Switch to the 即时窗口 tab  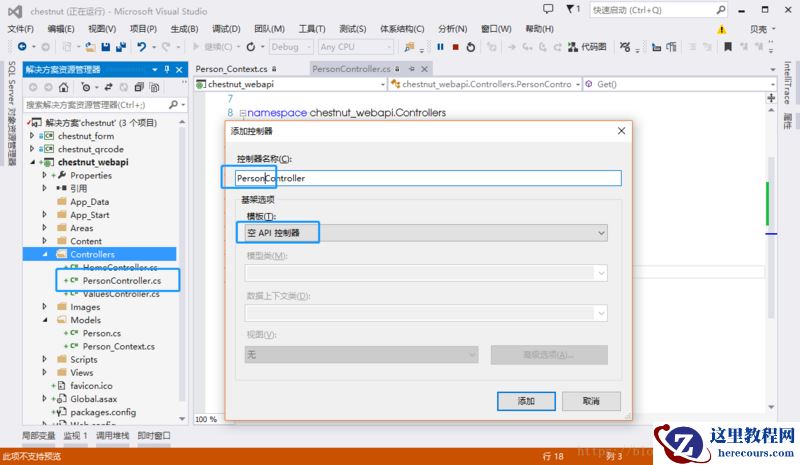click(154, 435)
